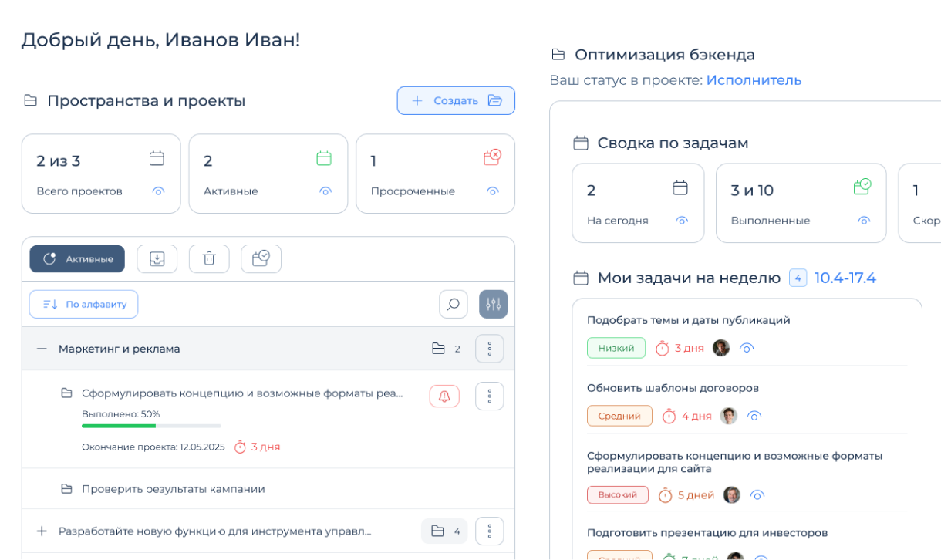This screenshot has height=560, width=941.
Task: Click the 3 дня timer under project deadline
Action: tap(257, 447)
